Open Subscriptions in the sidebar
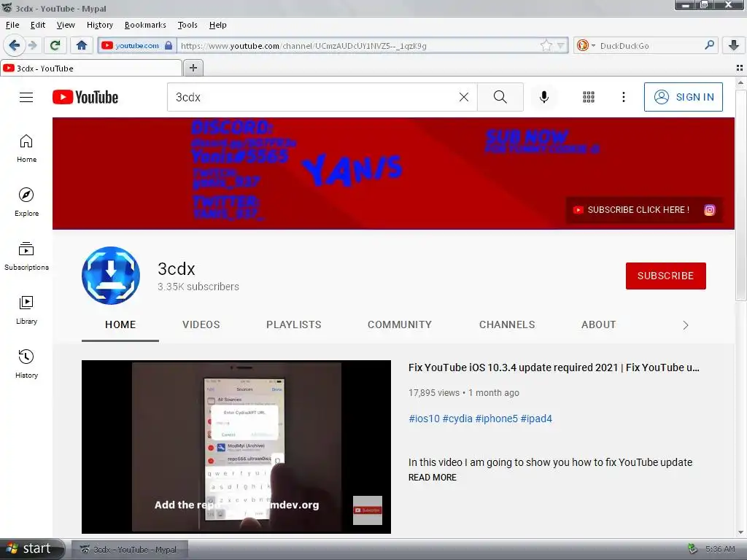 click(26, 256)
